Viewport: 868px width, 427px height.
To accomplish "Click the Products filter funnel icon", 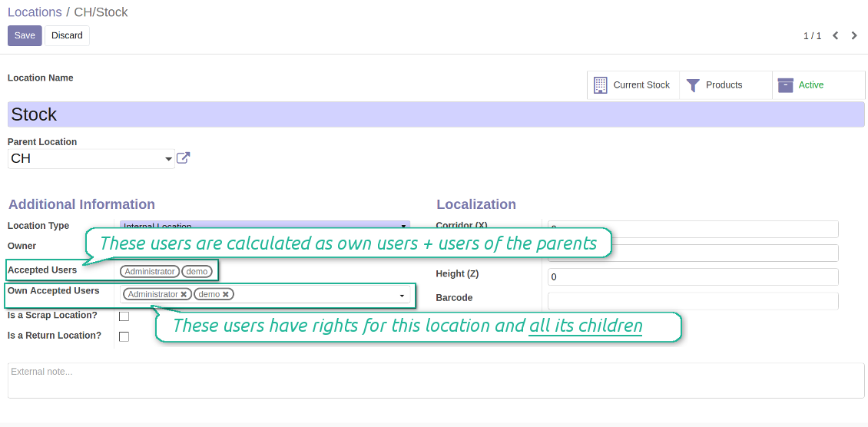I will (x=693, y=85).
